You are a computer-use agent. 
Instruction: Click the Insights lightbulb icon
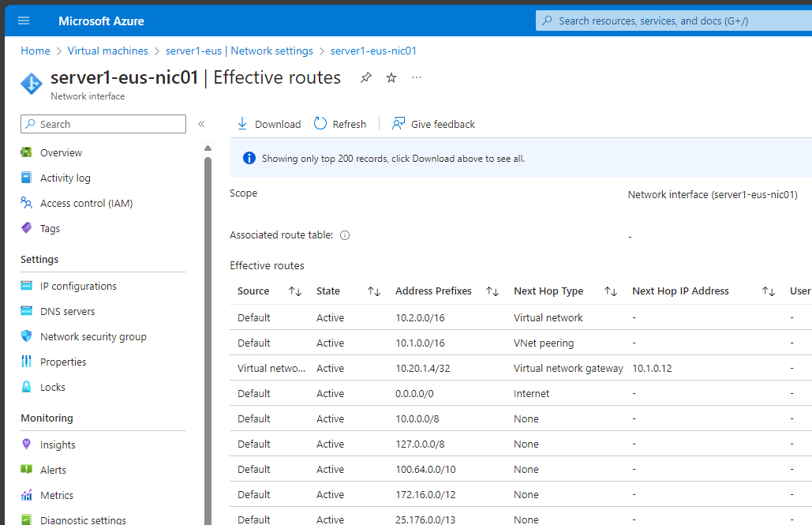click(26, 444)
